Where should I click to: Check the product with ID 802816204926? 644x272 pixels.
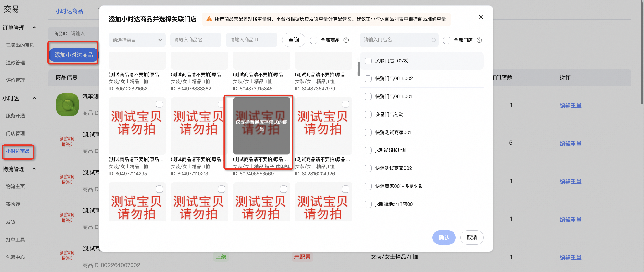(346, 104)
